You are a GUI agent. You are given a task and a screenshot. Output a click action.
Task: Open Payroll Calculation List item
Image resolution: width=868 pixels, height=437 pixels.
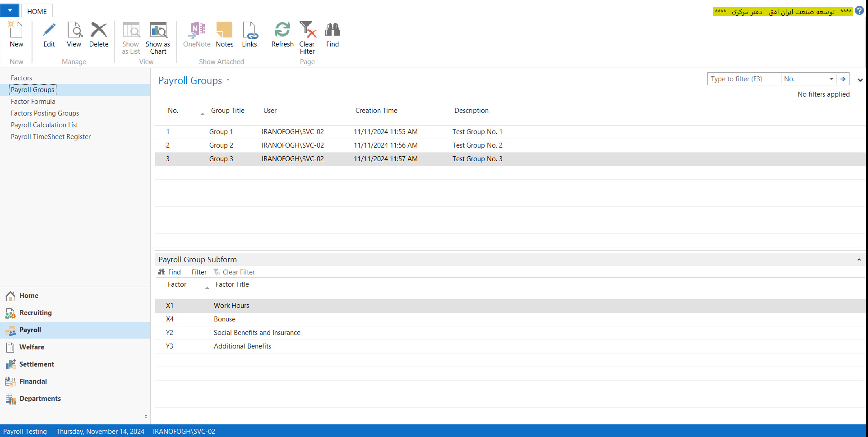[x=44, y=125]
